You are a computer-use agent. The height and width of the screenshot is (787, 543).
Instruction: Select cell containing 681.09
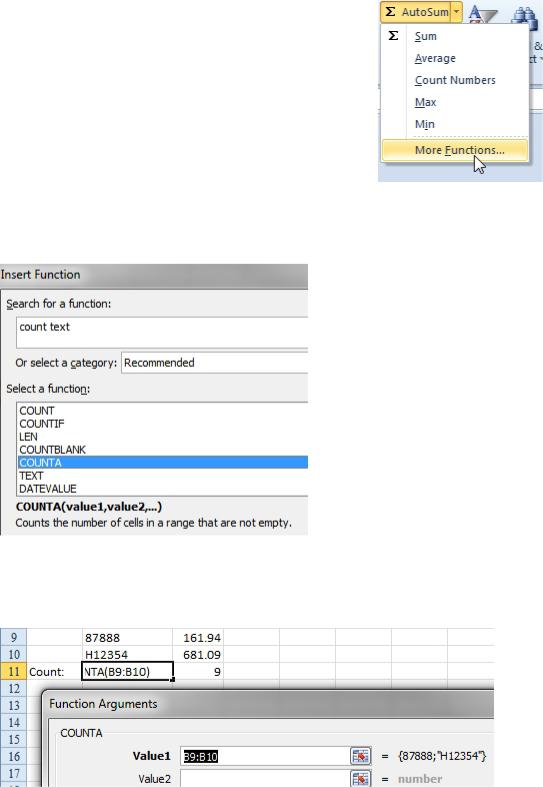198,654
